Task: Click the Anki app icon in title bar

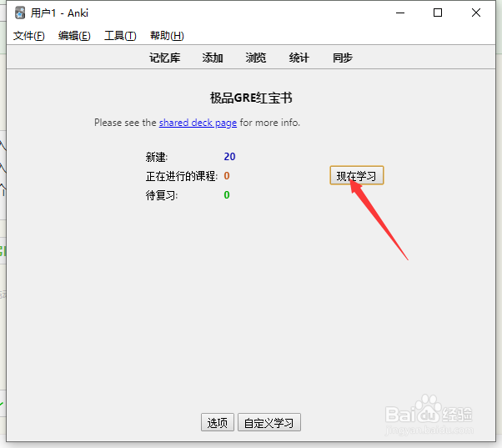Action: point(20,13)
